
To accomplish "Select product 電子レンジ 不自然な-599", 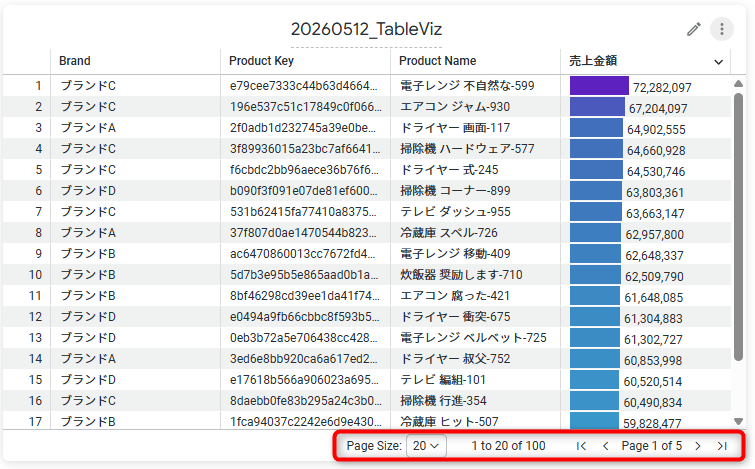I will click(x=467, y=86).
